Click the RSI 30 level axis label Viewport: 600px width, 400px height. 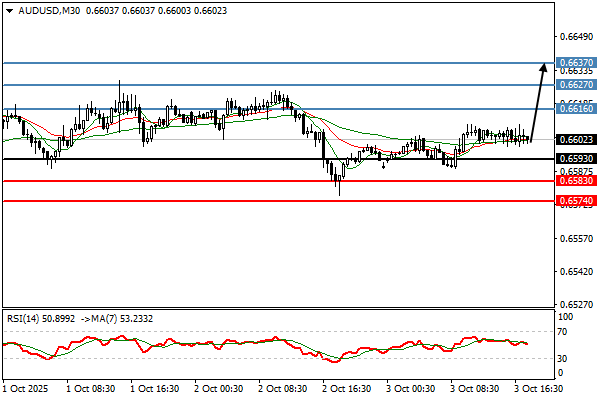point(564,358)
